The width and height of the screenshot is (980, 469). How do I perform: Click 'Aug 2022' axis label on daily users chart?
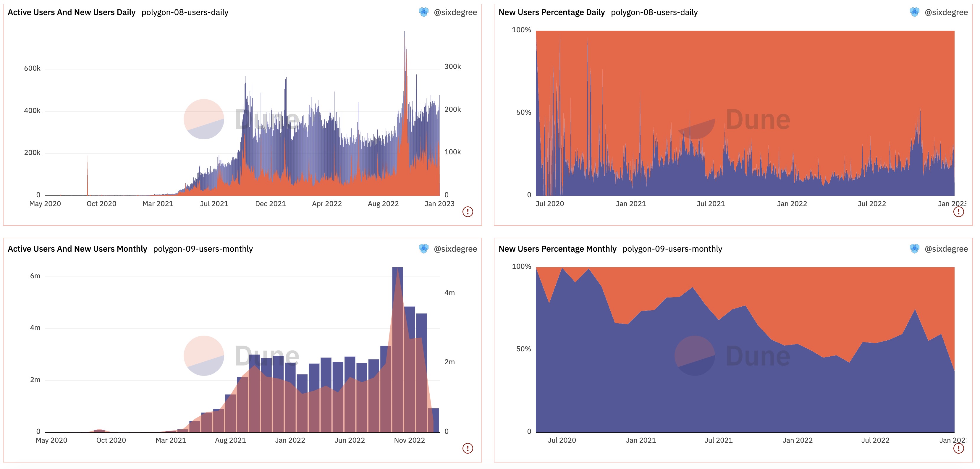(x=383, y=203)
